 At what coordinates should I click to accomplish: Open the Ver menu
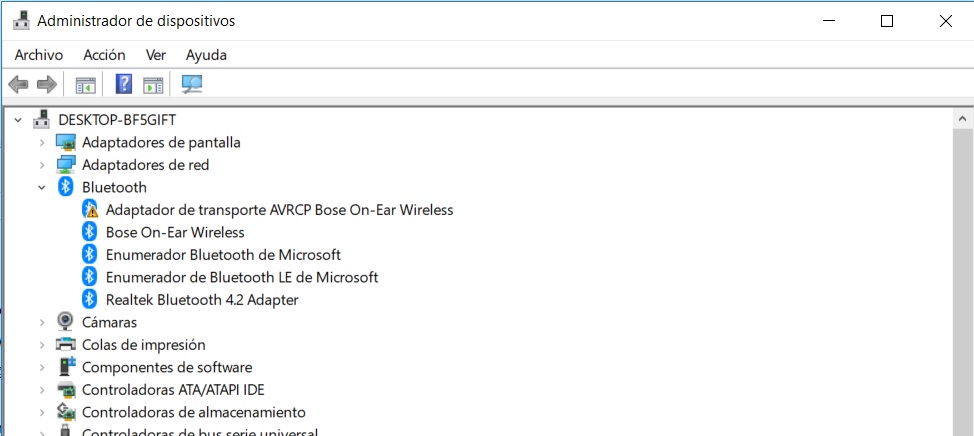156,55
